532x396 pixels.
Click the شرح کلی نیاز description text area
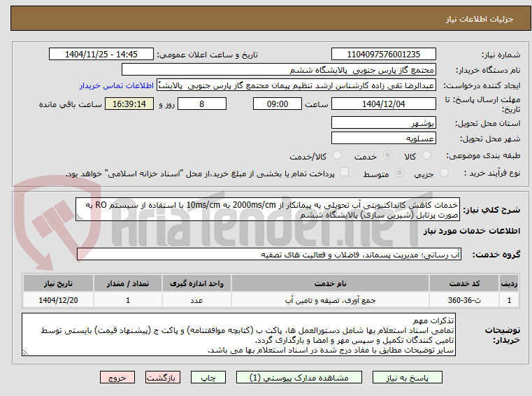[x=267, y=210]
